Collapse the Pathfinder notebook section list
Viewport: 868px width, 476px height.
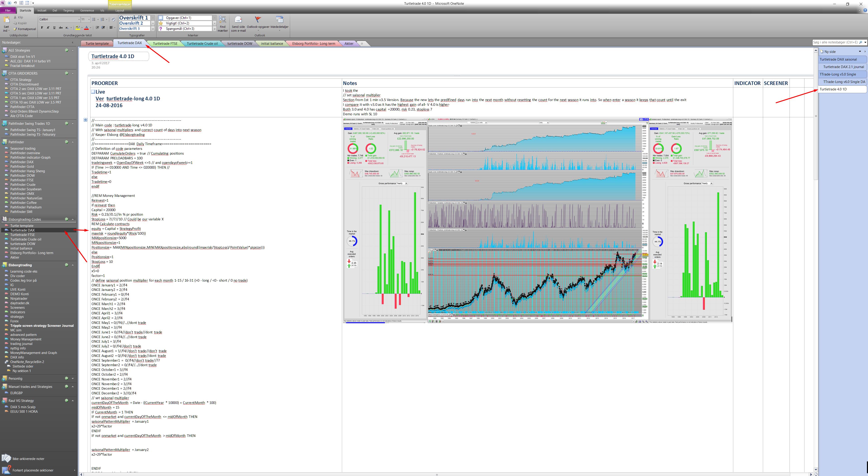[72, 142]
